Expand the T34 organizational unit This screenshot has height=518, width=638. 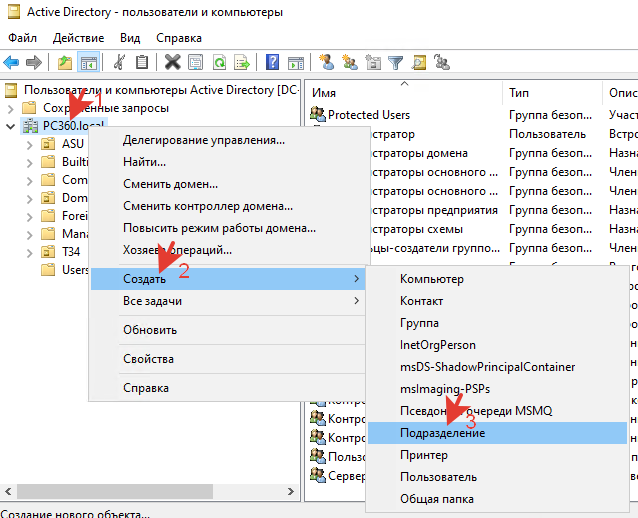pyautogui.click(x=33, y=252)
